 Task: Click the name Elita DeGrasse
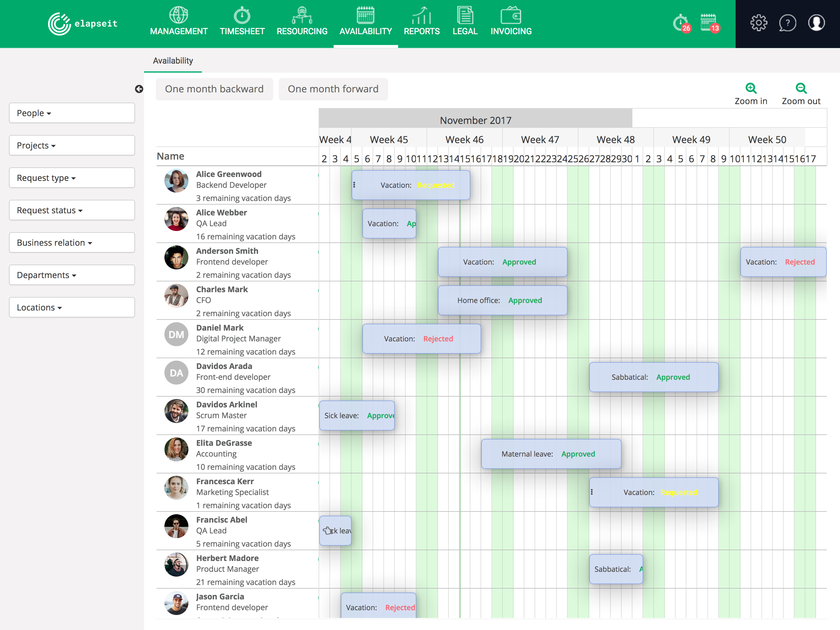point(224,443)
